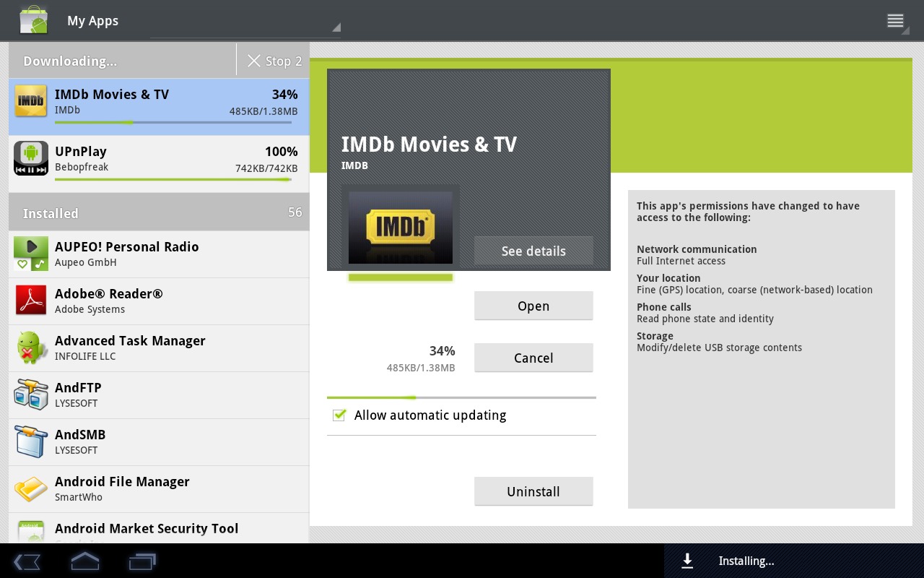The width and height of the screenshot is (924, 578).
Task: Click the "Adobe Systems" developer name
Action: pyautogui.click(x=90, y=309)
